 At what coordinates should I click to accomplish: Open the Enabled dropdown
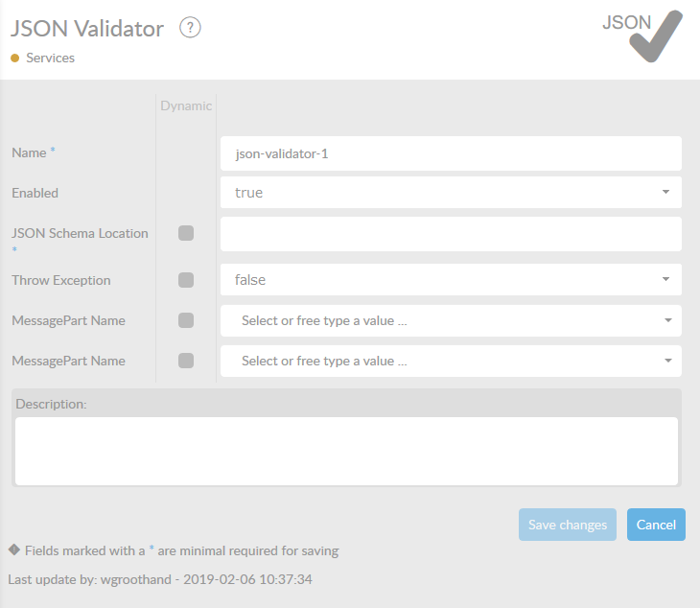point(451,193)
